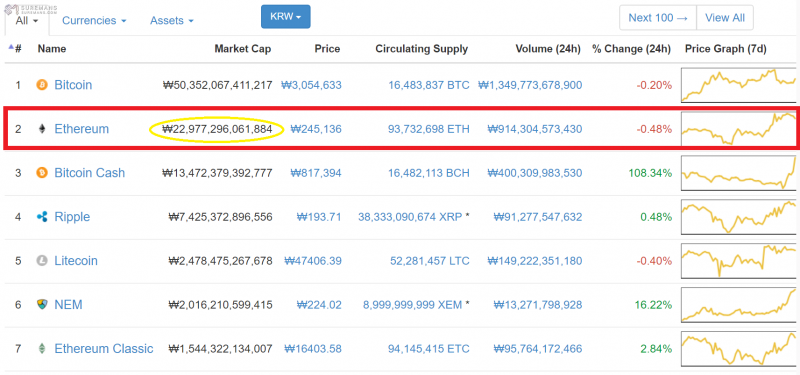Open the All filter dropdown
The height and width of the screenshot is (375, 800).
click(x=27, y=21)
